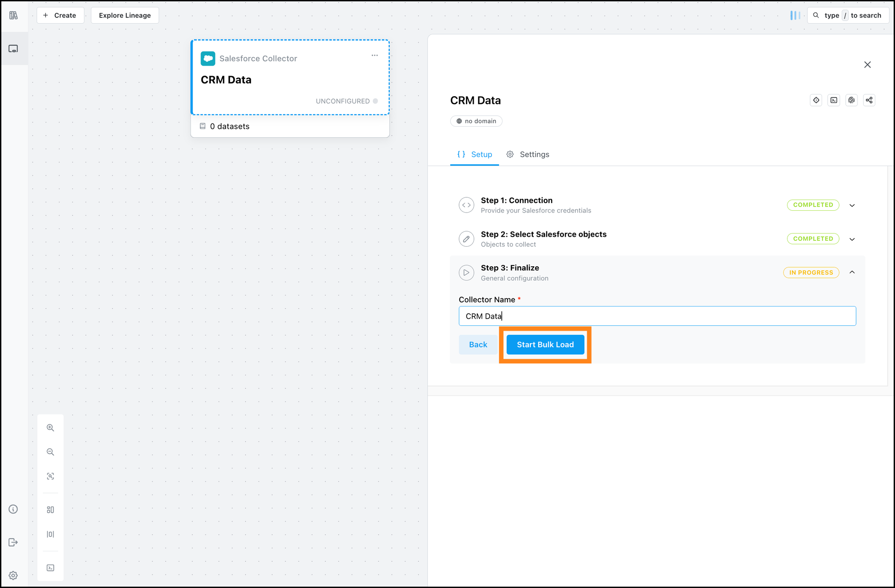Switch to the Settings tab
895x588 pixels.
(x=528, y=154)
